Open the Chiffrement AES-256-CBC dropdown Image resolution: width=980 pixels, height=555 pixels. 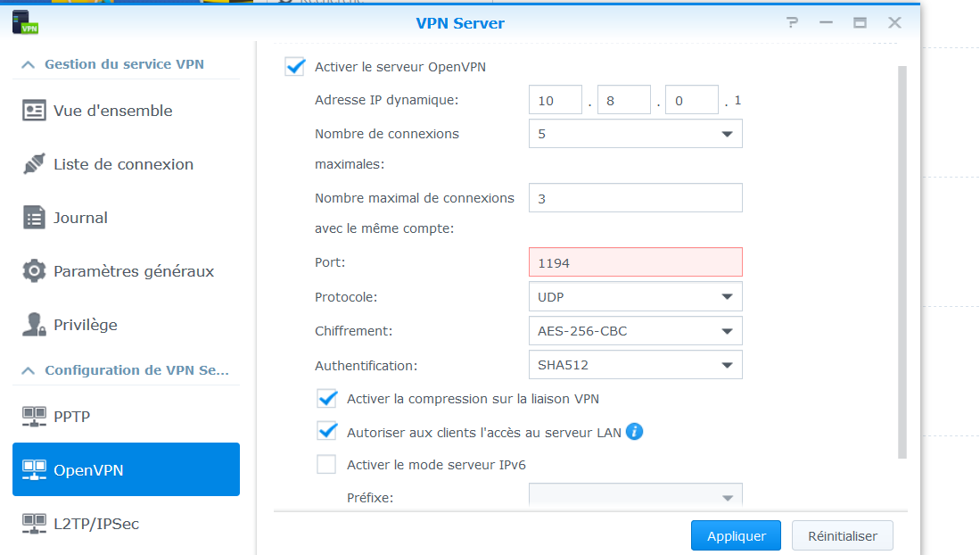pyautogui.click(x=635, y=331)
